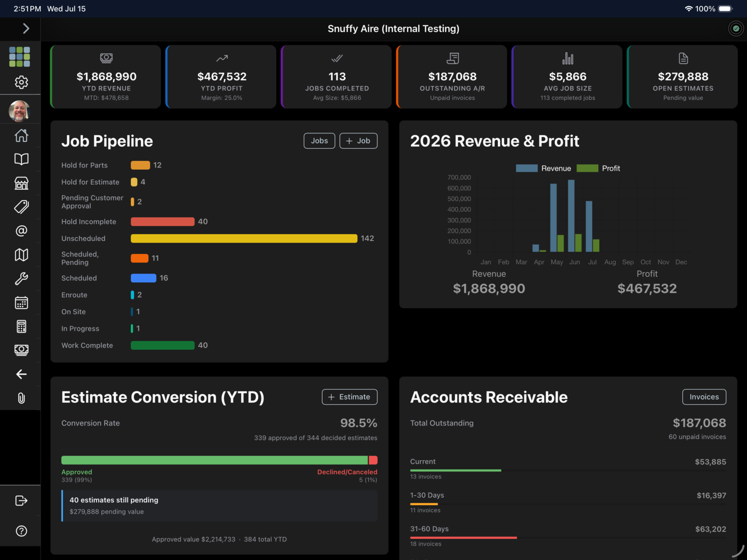Click the battery indicator in status bar
Screen dimensions: 747x560
point(726,9)
